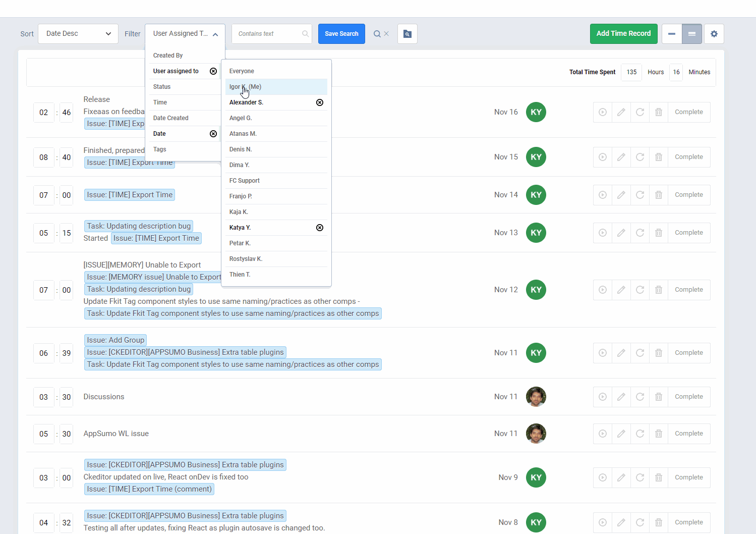
Task: Delete the Discussions time record
Action: coord(659,397)
